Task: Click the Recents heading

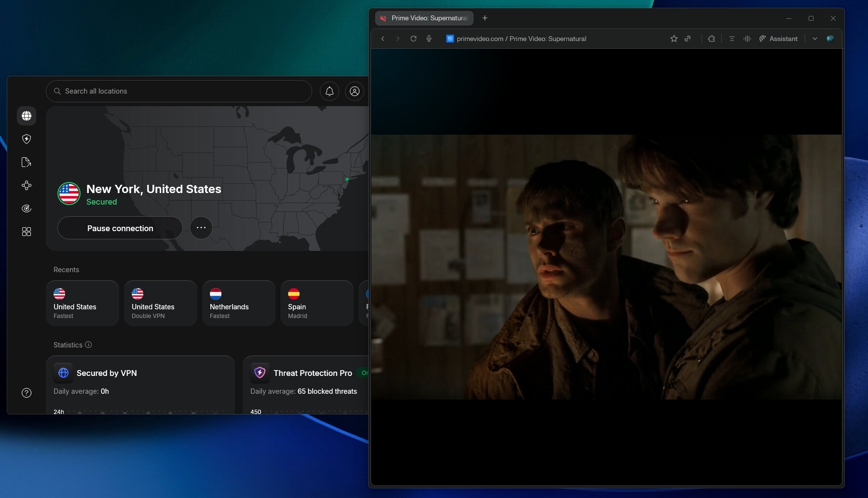Action: click(66, 270)
